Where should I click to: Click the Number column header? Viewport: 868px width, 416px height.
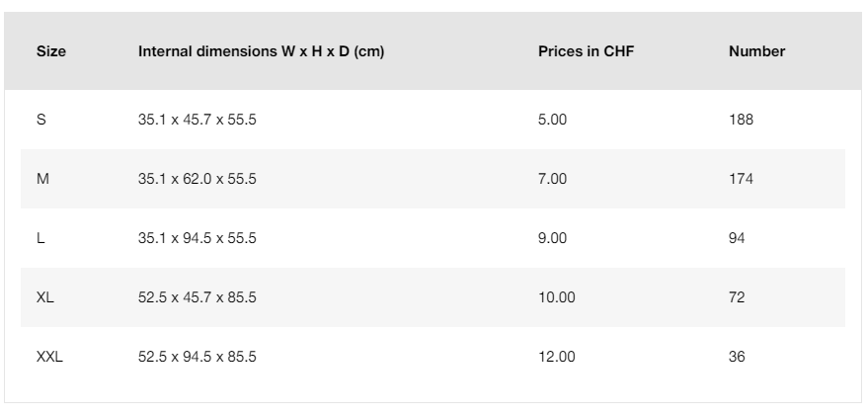pyautogui.click(x=756, y=51)
